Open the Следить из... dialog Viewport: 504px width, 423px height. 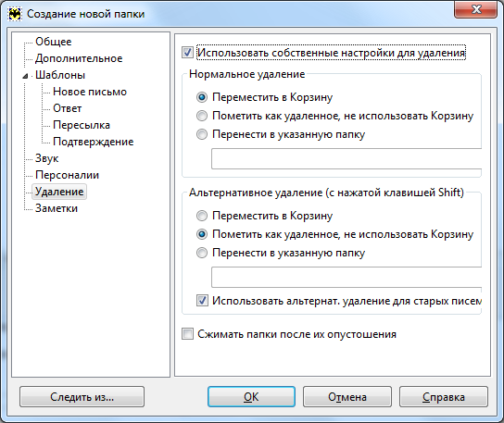pos(82,397)
